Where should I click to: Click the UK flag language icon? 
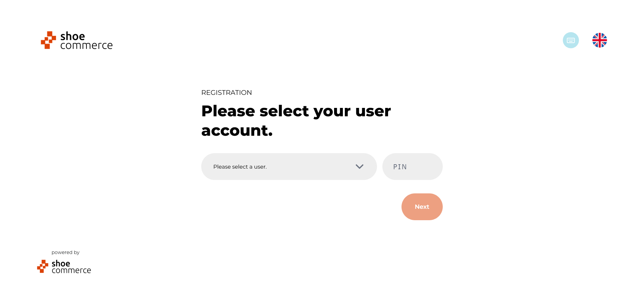pos(599,40)
